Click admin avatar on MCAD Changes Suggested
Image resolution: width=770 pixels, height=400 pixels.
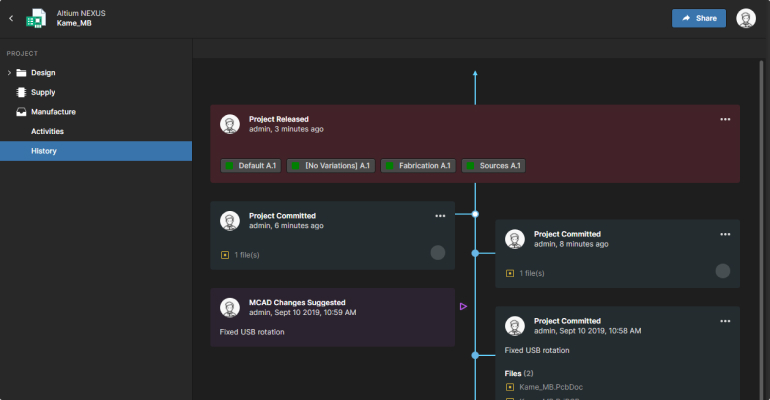tap(230, 308)
